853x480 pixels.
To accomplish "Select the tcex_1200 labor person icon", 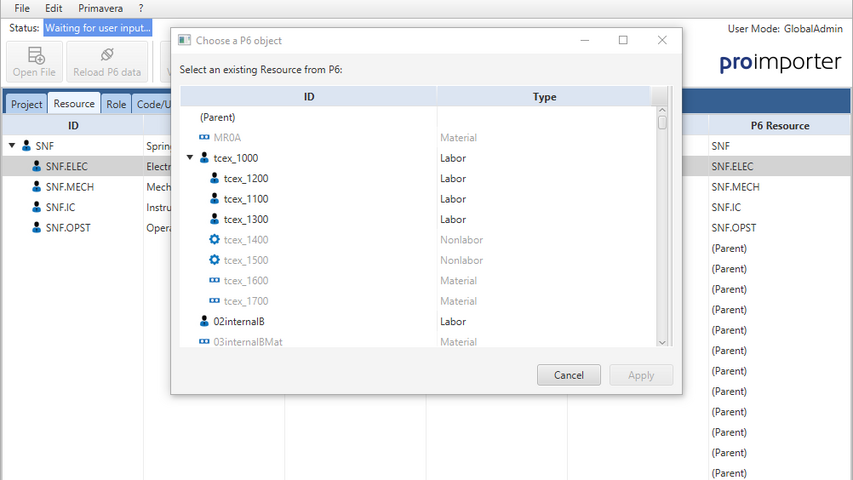I will click(214, 179).
